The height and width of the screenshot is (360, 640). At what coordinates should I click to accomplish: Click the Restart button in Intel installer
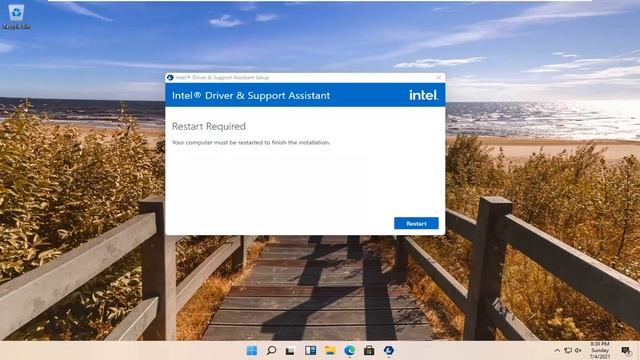(416, 223)
